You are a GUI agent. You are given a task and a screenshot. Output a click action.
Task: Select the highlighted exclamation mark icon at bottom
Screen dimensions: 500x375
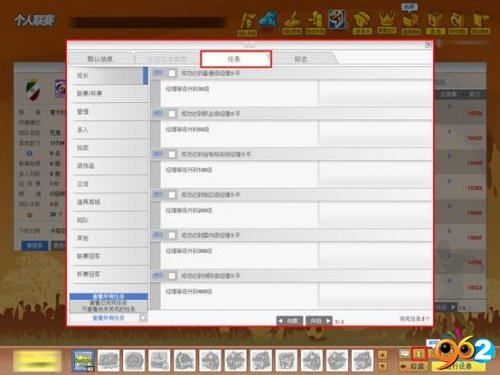point(419,354)
